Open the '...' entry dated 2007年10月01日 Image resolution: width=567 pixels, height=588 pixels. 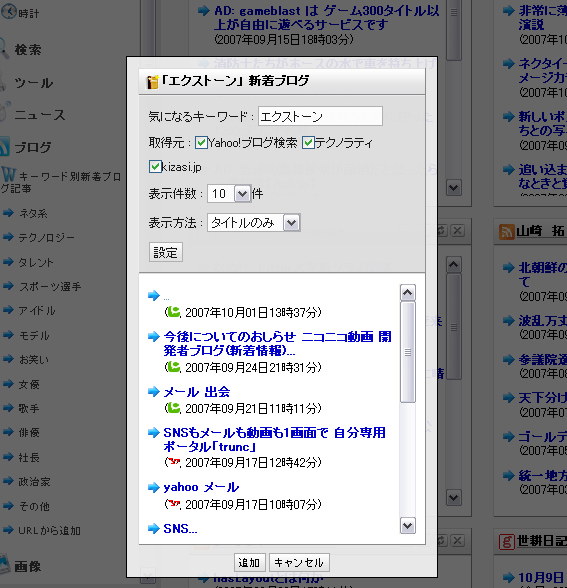(x=166, y=299)
